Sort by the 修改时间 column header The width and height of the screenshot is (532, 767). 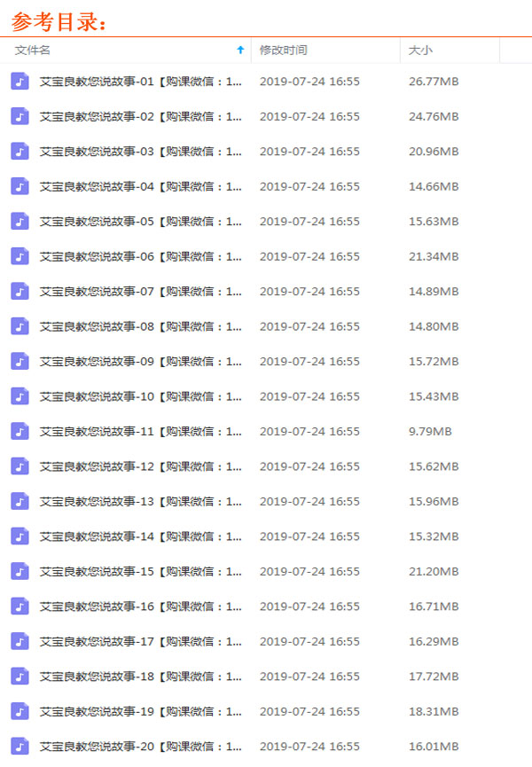click(283, 51)
